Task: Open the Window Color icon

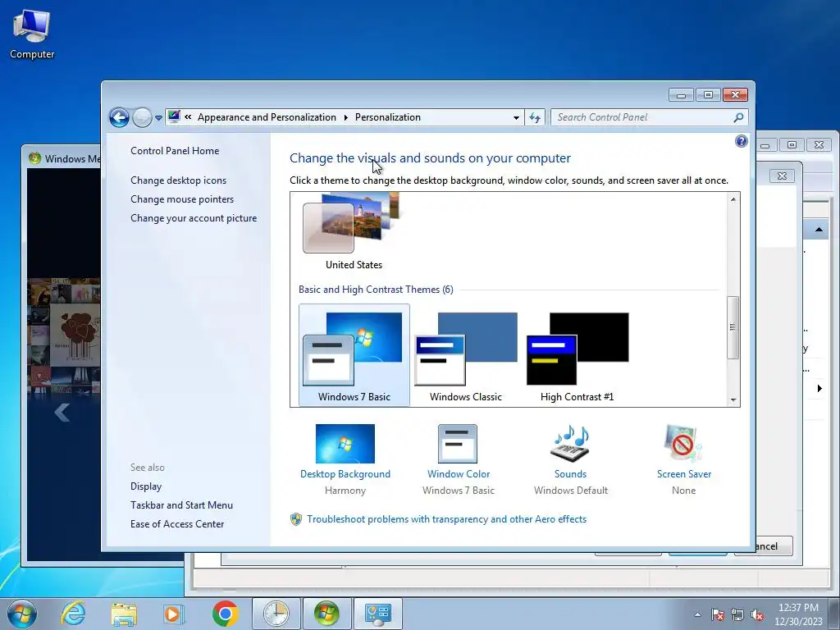Action: pyautogui.click(x=458, y=444)
